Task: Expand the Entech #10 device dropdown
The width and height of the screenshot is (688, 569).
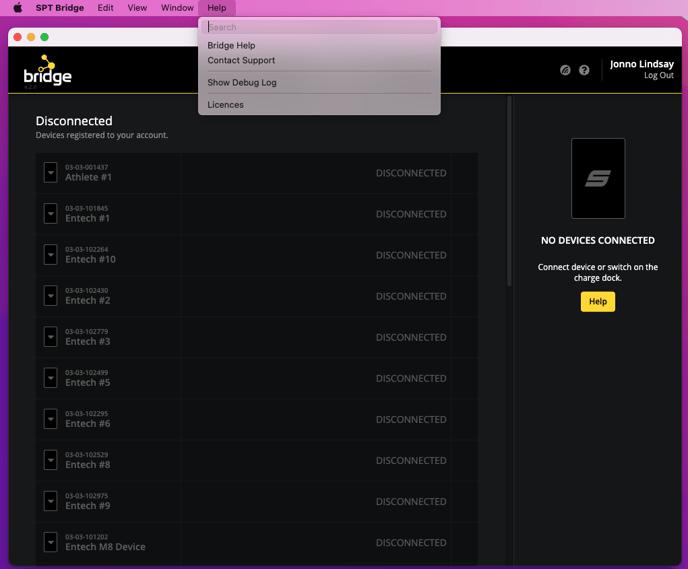Action: 50,255
